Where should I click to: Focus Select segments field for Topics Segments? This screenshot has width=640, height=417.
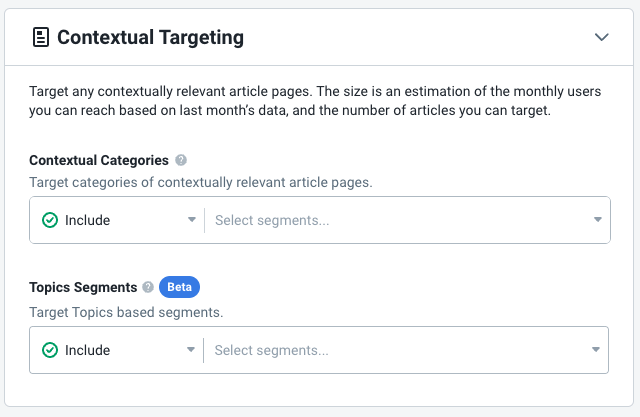[401, 350]
